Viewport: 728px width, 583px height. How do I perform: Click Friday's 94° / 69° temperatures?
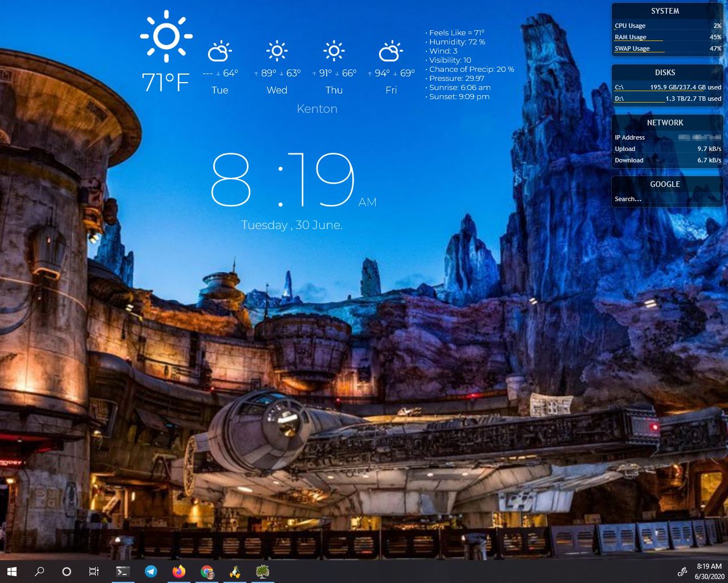pyautogui.click(x=391, y=73)
